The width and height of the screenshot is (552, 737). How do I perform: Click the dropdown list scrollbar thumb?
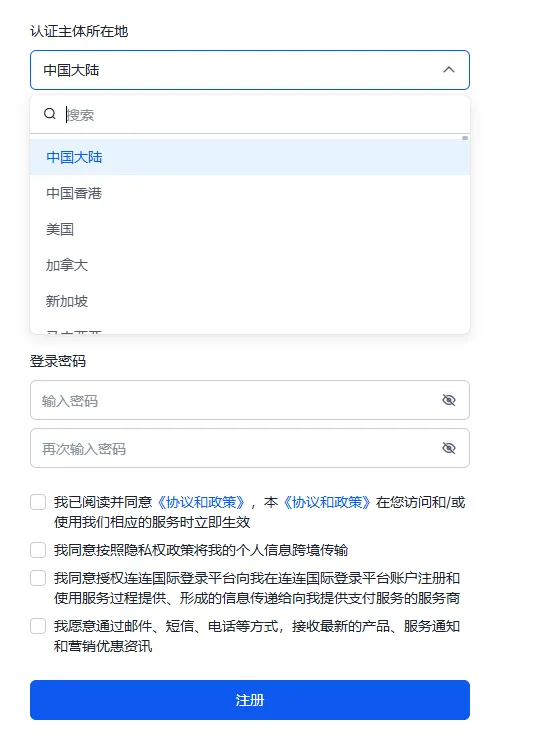point(465,138)
